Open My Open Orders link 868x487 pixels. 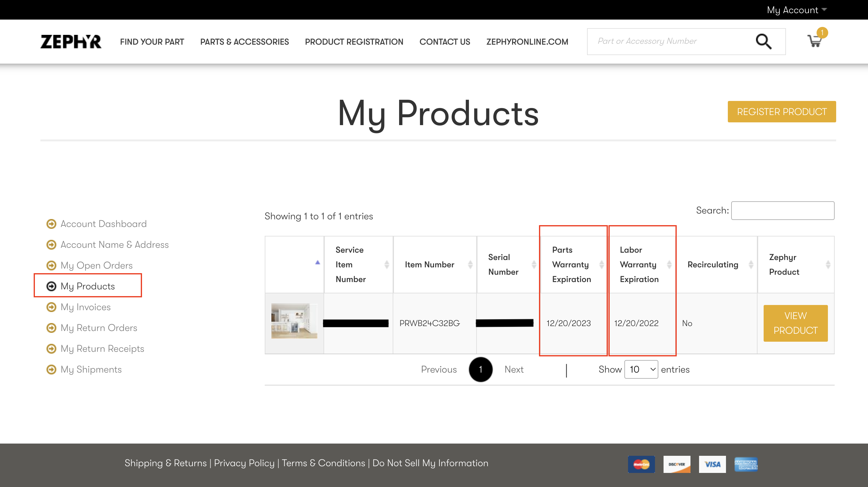pyautogui.click(x=96, y=266)
